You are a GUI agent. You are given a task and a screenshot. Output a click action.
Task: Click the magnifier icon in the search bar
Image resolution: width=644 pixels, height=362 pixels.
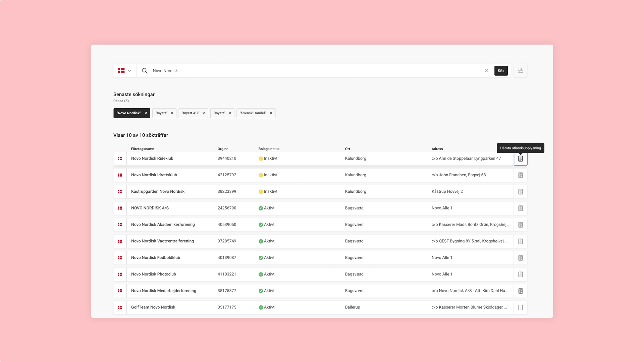(x=144, y=71)
